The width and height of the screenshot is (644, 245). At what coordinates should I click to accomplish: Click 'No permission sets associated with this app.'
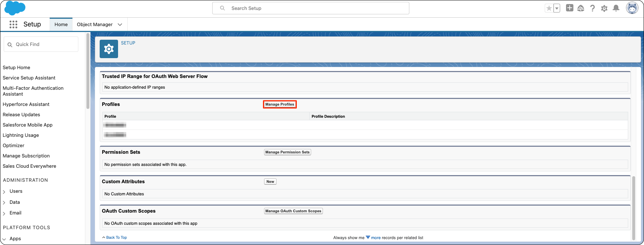point(145,165)
